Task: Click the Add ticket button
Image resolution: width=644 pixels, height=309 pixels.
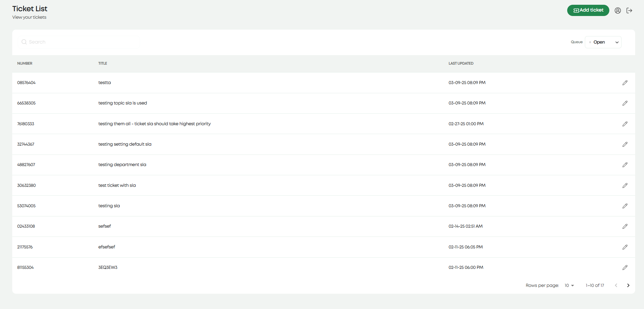Action: click(588, 10)
